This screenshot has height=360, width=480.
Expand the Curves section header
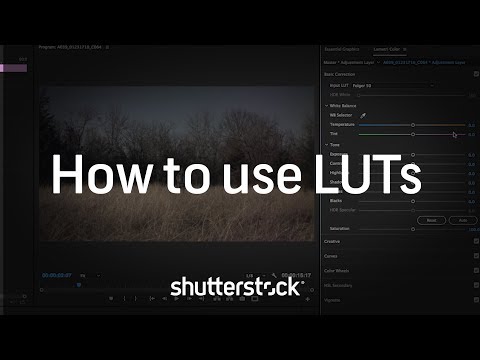tap(331, 256)
